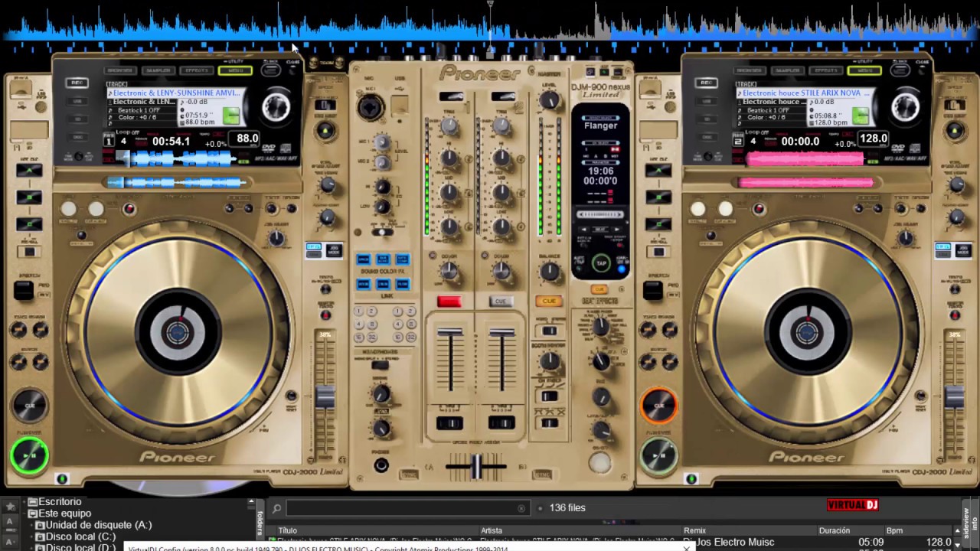Select the top-right Sound Color FX button
The height and width of the screenshot is (551, 980).
click(402, 259)
